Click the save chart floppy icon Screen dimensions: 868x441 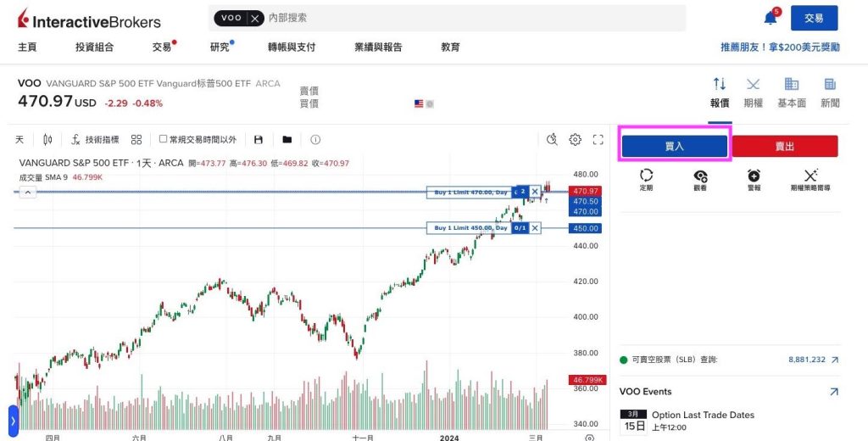pyautogui.click(x=259, y=140)
